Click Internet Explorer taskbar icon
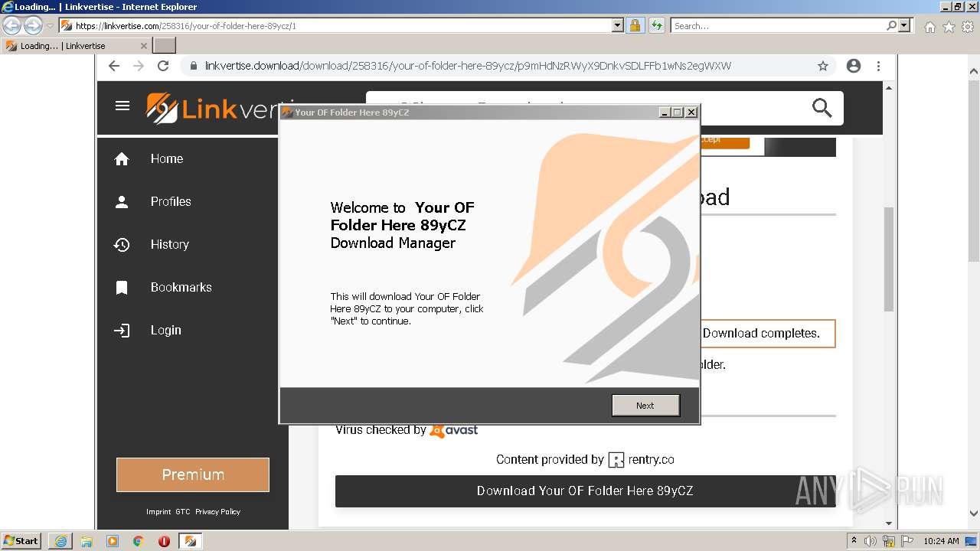This screenshot has width=980, height=551. [x=60, y=541]
